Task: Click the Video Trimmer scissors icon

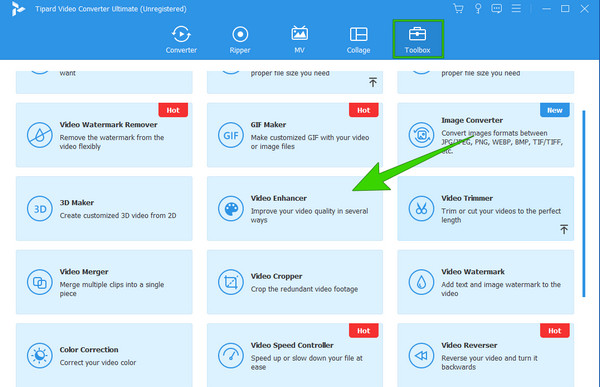Action: [421, 209]
